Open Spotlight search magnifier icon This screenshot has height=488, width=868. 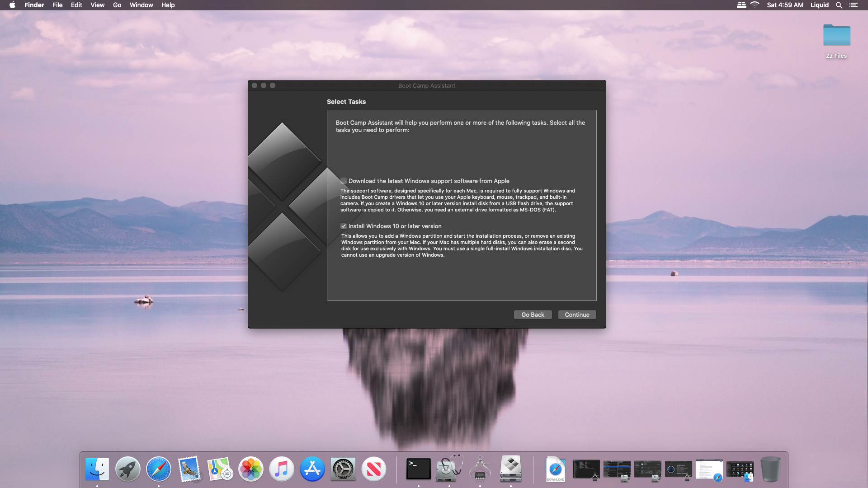click(839, 5)
